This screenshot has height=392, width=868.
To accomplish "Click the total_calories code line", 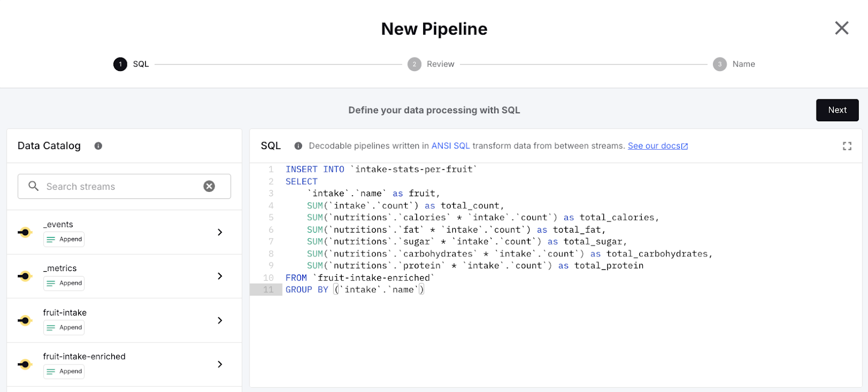I will [x=483, y=217].
